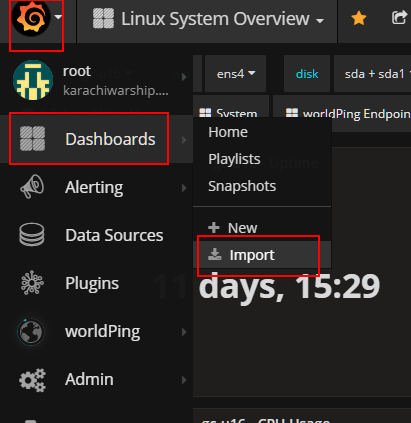Click the dropdown caret beside Grafana logo

pos(58,17)
